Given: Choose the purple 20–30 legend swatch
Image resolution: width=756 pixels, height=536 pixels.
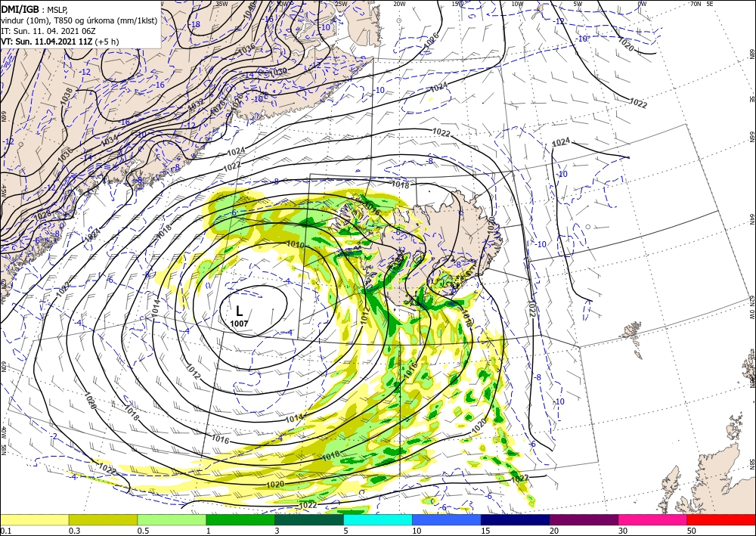Looking at the screenshot, I should [584, 519].
